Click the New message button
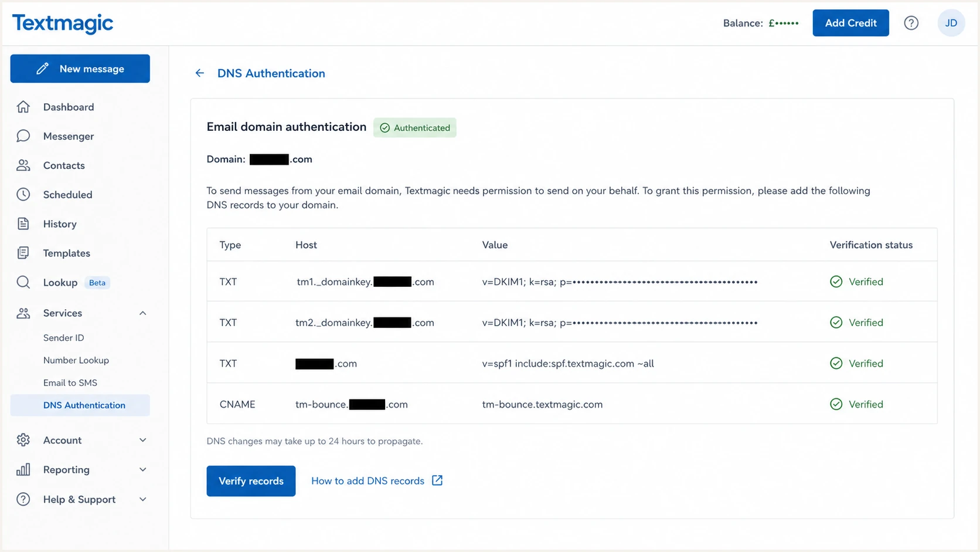Image resolution: width=980 pixels, height=552 pixels. click(80, 69)
